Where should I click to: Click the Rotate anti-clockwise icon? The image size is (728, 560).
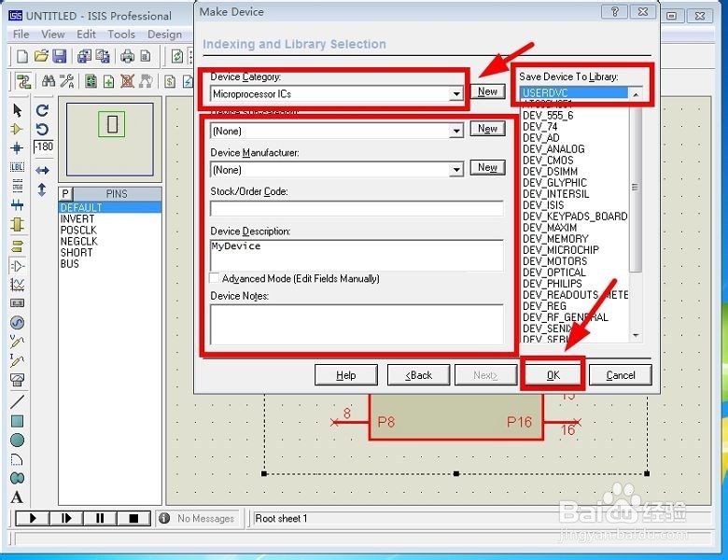[x=42, y=129]
